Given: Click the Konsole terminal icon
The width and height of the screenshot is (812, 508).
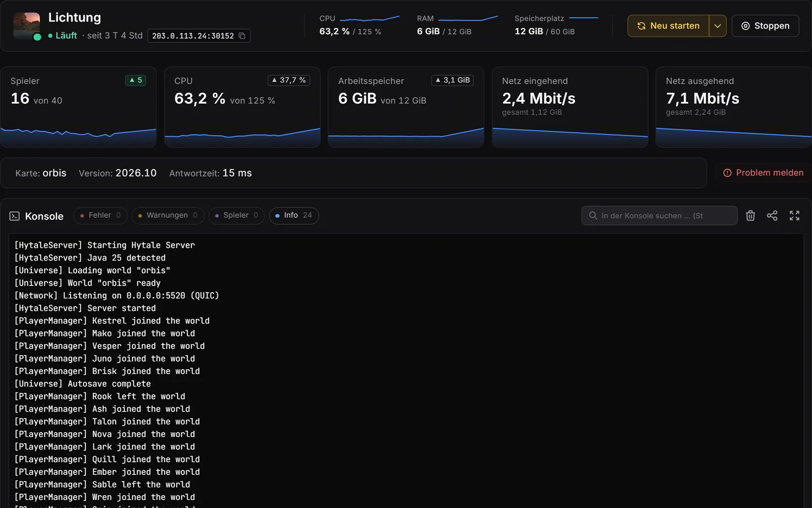Looking at the screenshot, I should [x=15, y=216].
